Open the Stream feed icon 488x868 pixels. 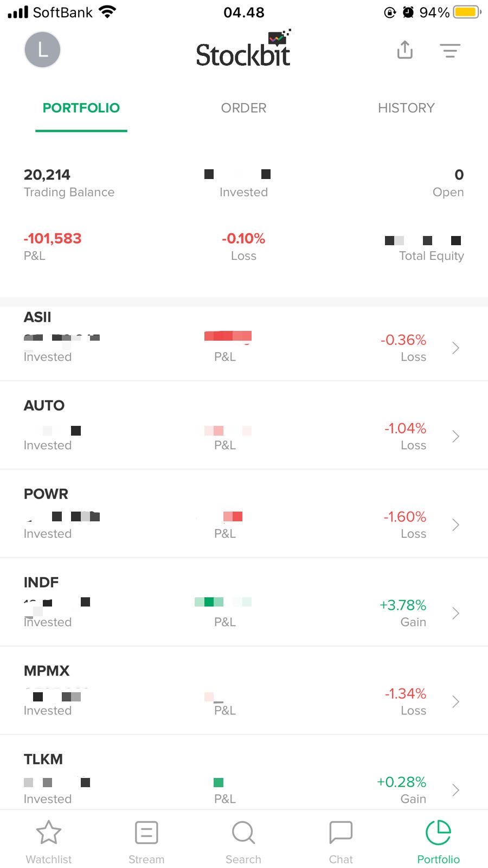pyautogui.click(x=146, y=833)
